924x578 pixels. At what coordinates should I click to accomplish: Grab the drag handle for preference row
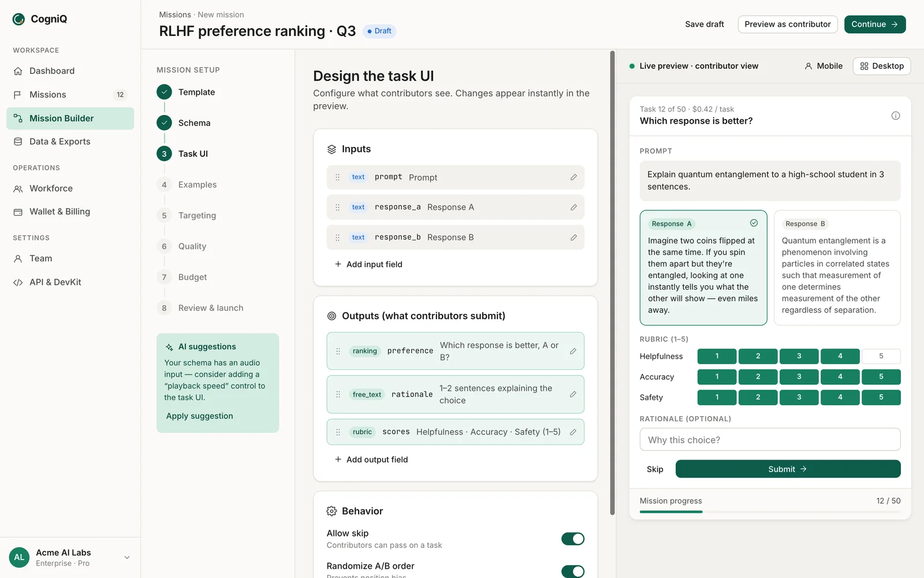338,351
